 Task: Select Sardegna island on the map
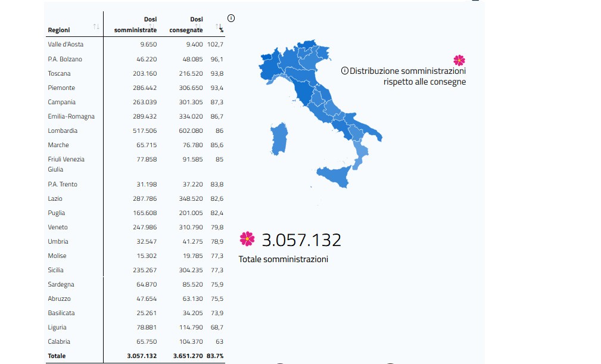(x=279, y=139)
